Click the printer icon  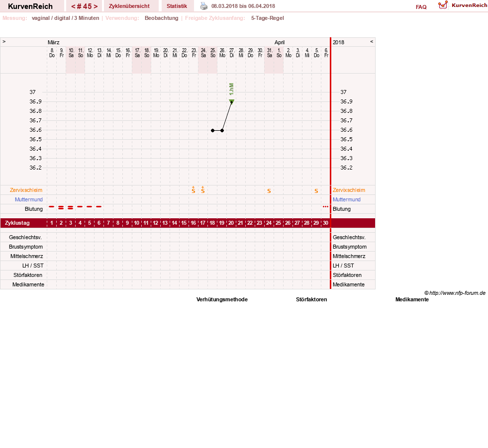(x=203, y=6)
